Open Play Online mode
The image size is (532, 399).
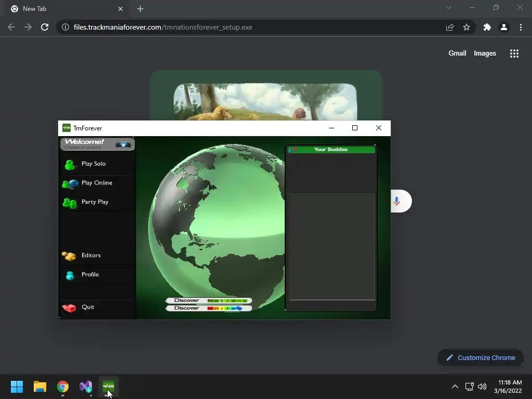point(97,183)
